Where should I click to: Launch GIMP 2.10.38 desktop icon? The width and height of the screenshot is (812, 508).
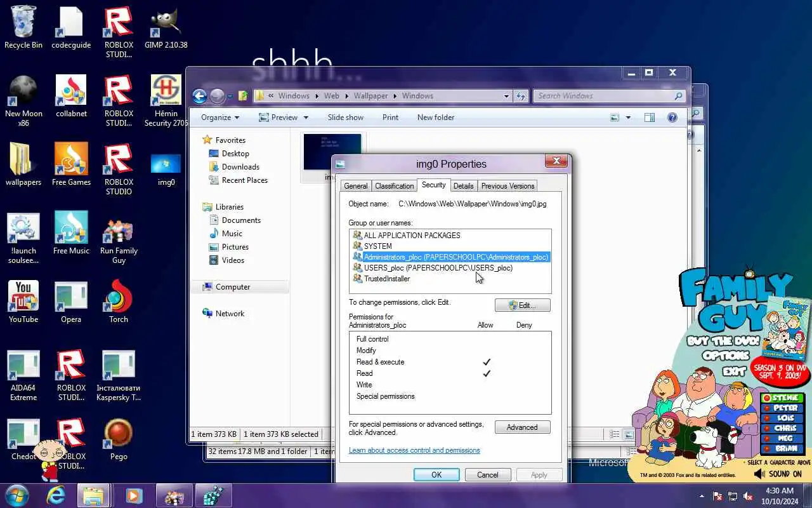(x=166, y=28)
